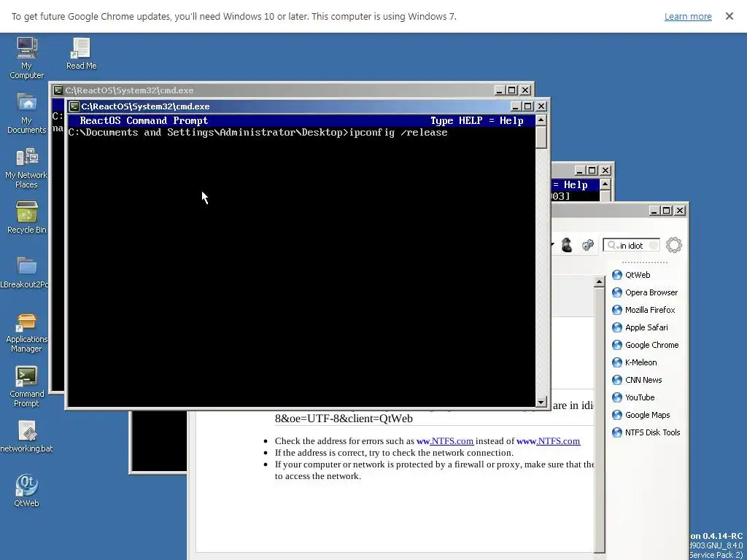Minimize the front cmd.exe window
The width and height of the screenshot is (747, 560).
pos(516,106)
